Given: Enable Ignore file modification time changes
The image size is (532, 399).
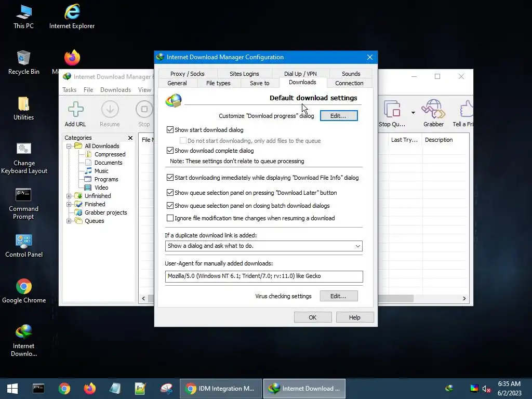Looking at the screenshot, I should 170,218.
